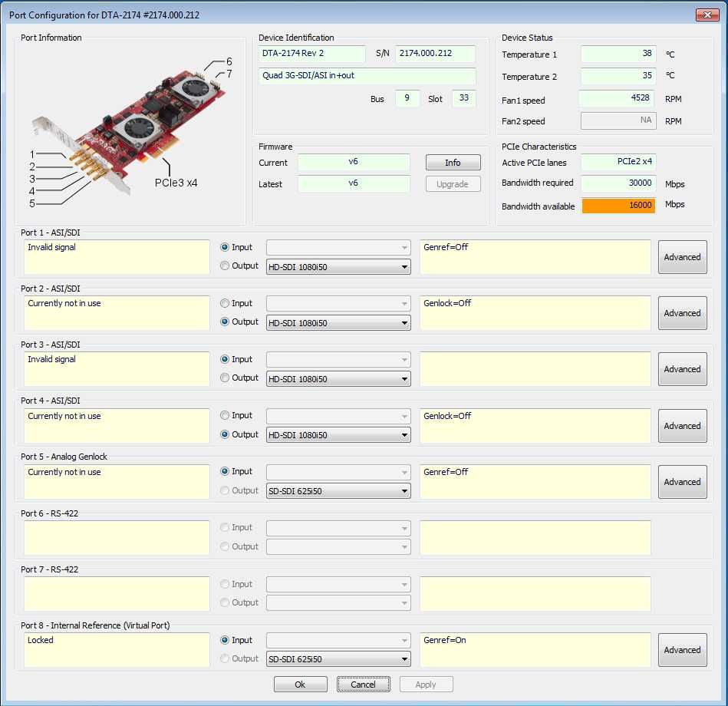
Task: Open Port 5 SD-SDI 625i50 dropdown
Action: click(338, 491)
